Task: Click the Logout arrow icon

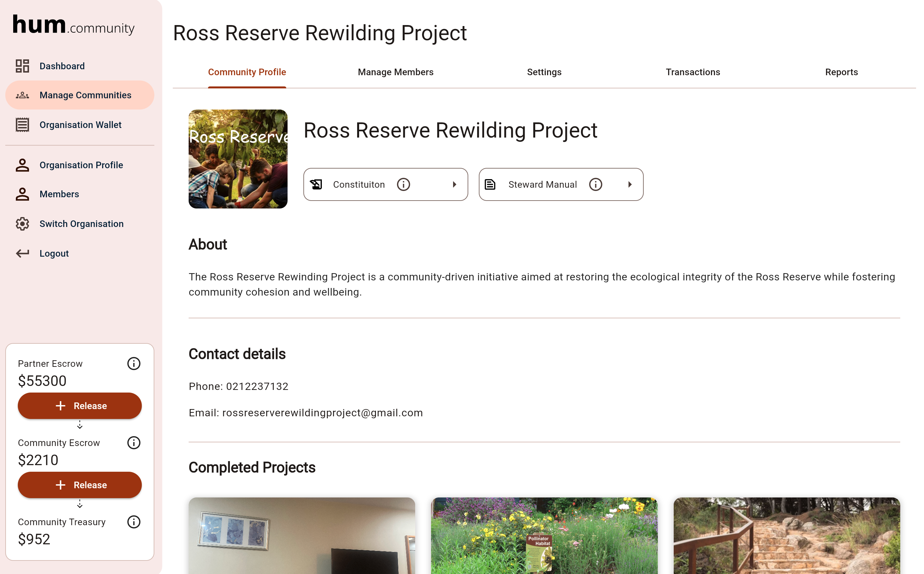Action: [x=22, y=253]
